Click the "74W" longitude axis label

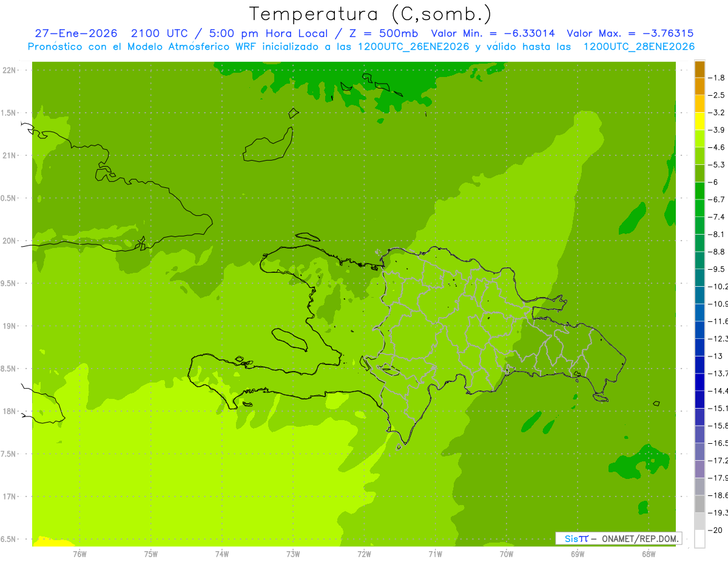222,554
